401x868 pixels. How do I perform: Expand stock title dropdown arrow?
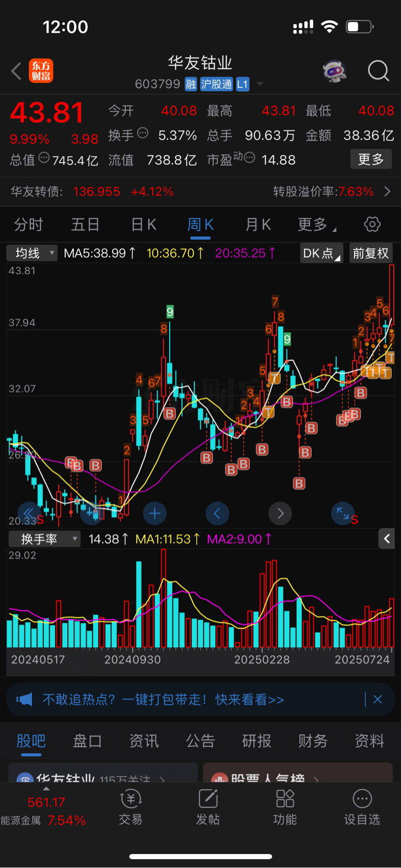(260, 84)
